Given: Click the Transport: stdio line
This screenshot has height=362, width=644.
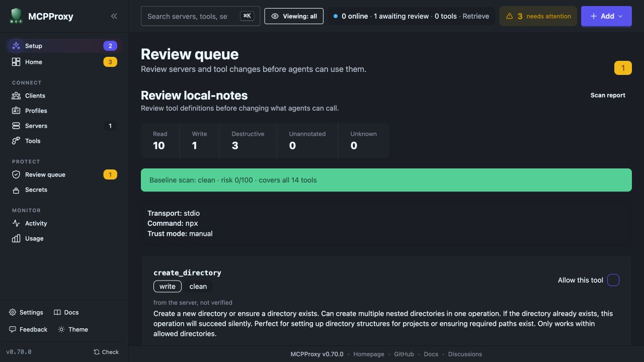Looking at the screenshot, I should point(174,213).
